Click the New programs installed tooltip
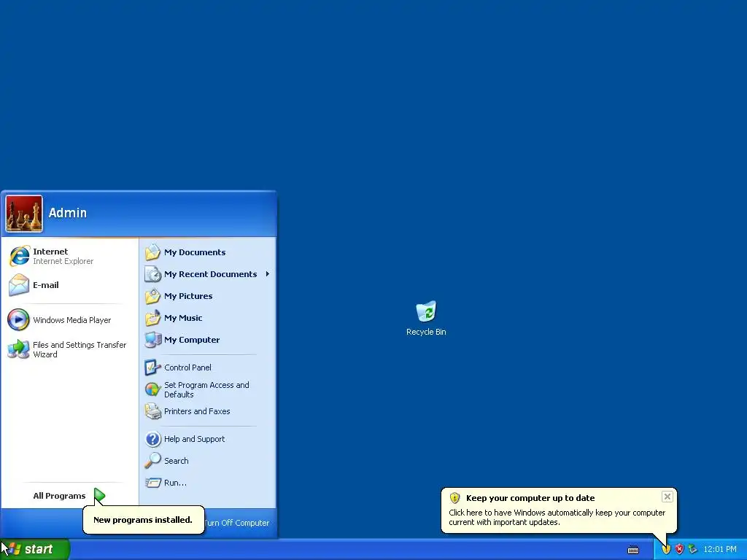Image resolution: width=747 pixels, height=560 pixels. point(144,520)
